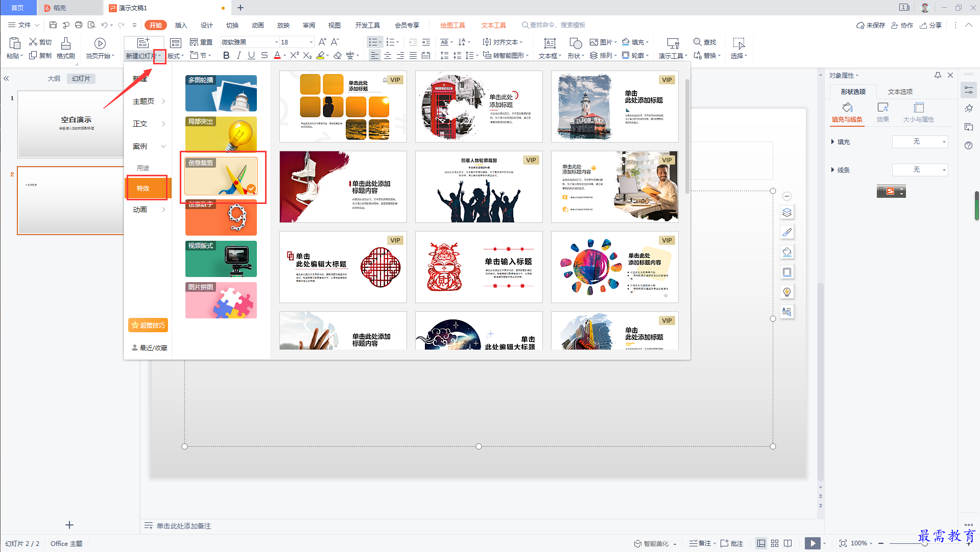The height and width of the screenshot is (552, 980).
Task: Click the lightbulb icon beside the slide
Action: point(787,292)
